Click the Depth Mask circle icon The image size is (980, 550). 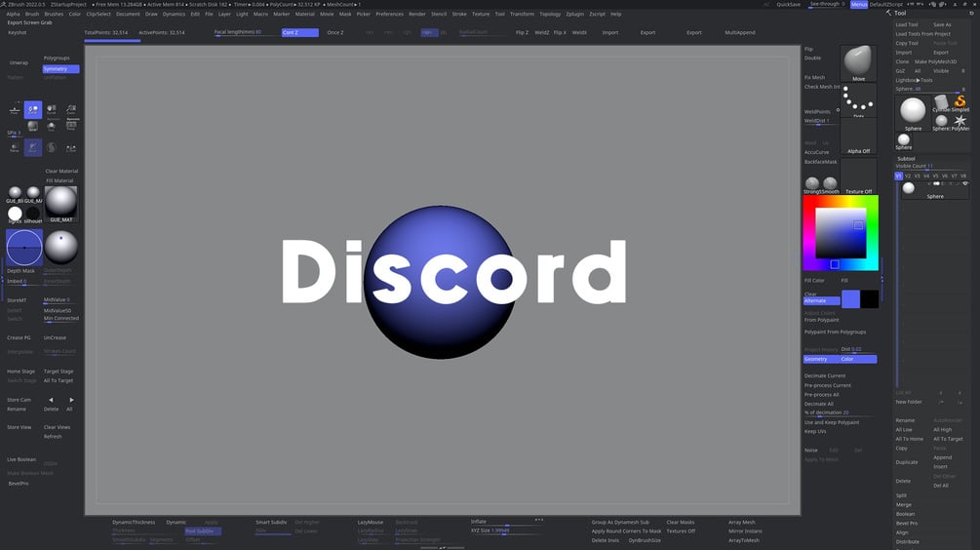click(24, 248)
